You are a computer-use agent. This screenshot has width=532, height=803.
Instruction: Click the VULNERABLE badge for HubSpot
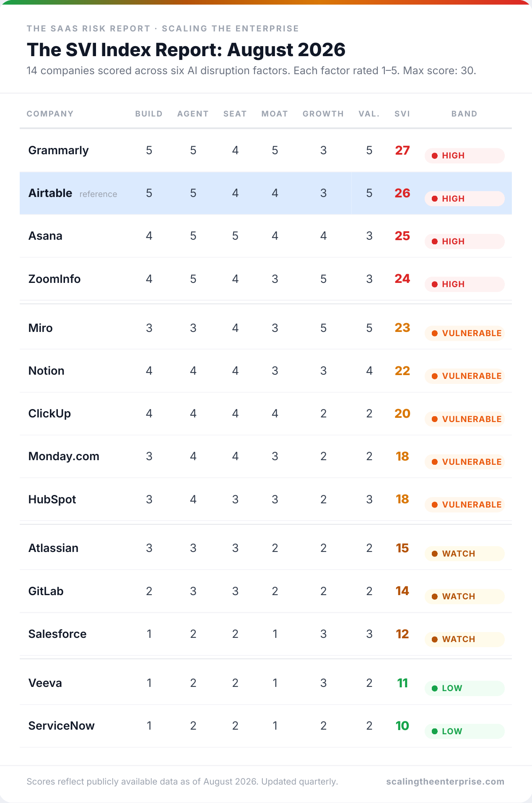coord(465,505)
